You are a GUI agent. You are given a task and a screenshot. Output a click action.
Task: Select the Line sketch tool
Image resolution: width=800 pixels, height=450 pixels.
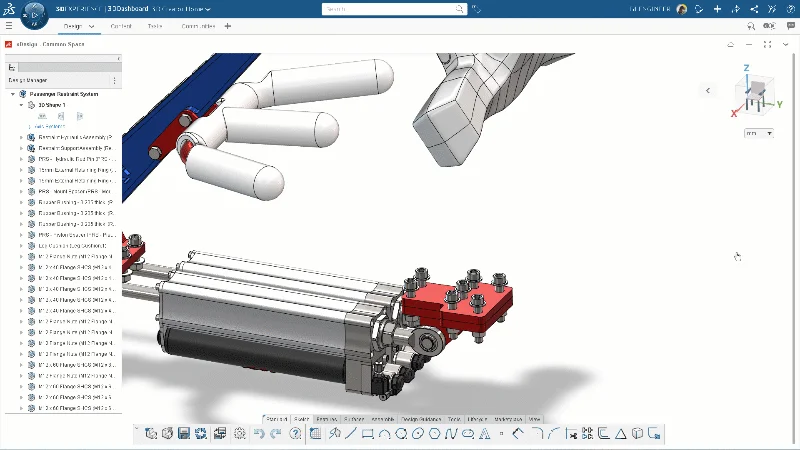(x=351, y=434)
